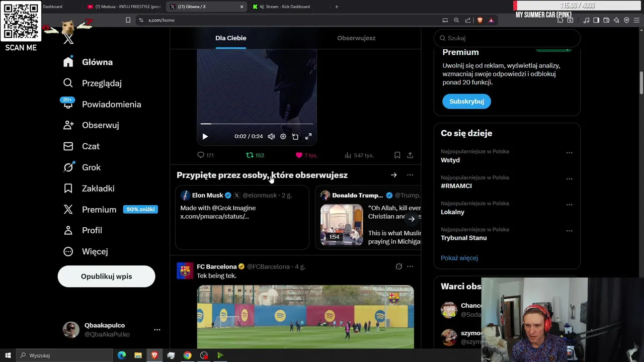This screenshot has width=644, height=362.
Task: Open Windows Start menu
Action: 8,355
